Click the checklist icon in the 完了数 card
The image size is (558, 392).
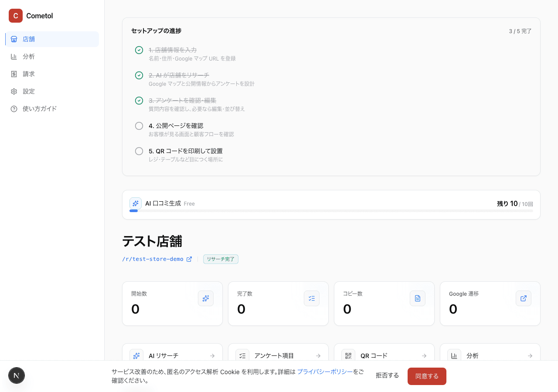coord(312,298)
